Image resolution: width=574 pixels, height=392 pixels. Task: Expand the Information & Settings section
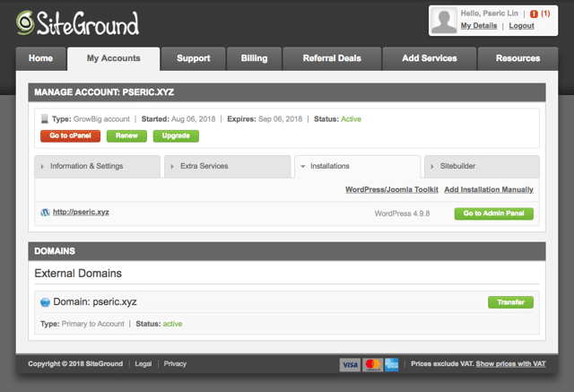98,167
